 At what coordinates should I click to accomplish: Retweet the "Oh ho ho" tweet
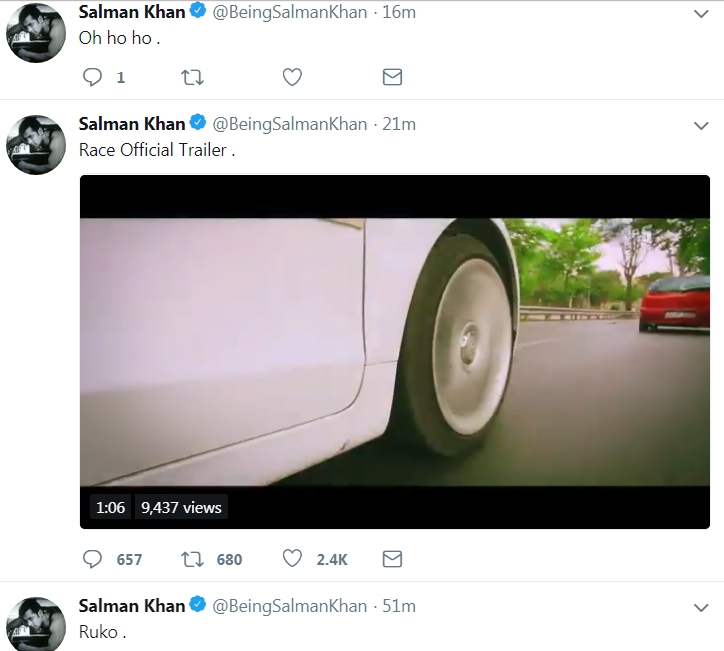tap(190, 77)
